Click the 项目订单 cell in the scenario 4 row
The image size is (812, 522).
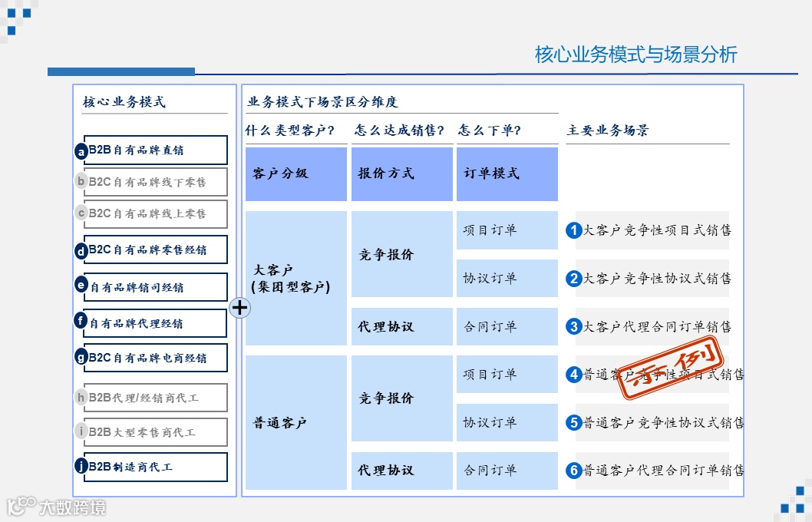[507, 375]
